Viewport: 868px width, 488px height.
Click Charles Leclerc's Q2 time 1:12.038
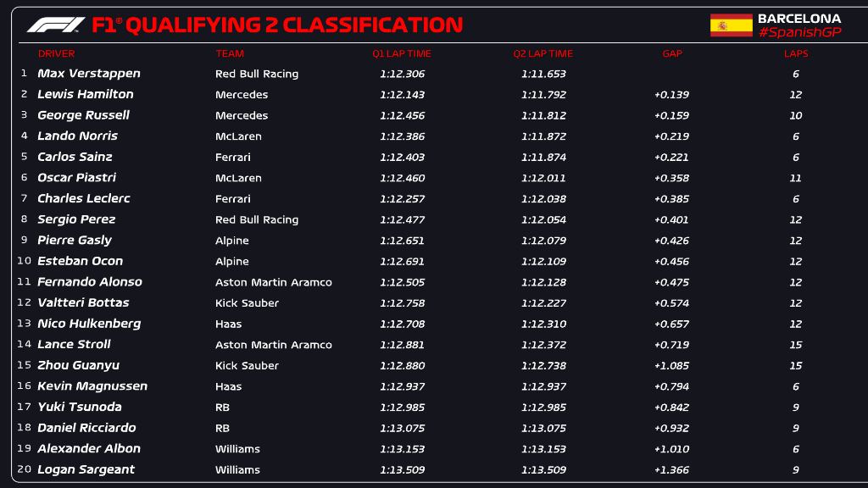pos(543,199)
